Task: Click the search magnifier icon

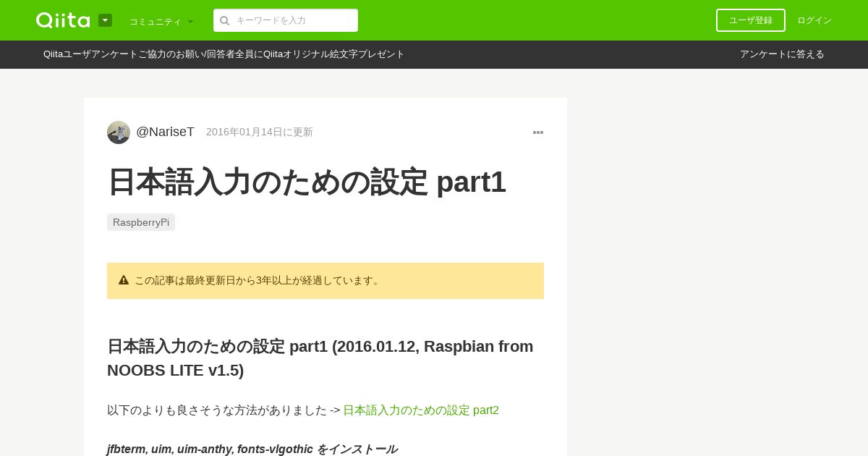Action: (224, 20)
